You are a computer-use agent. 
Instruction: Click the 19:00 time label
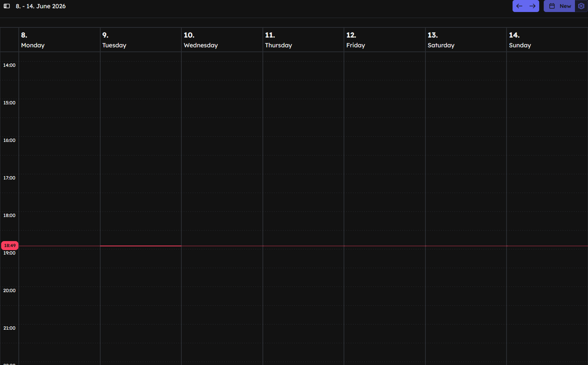tap(9, 253)
